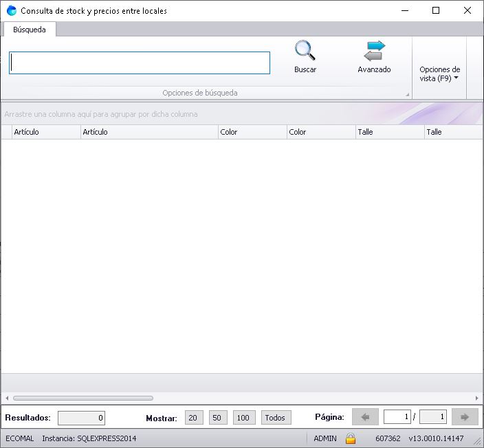Click version v13.0010.14147 text

click(436, 438)
